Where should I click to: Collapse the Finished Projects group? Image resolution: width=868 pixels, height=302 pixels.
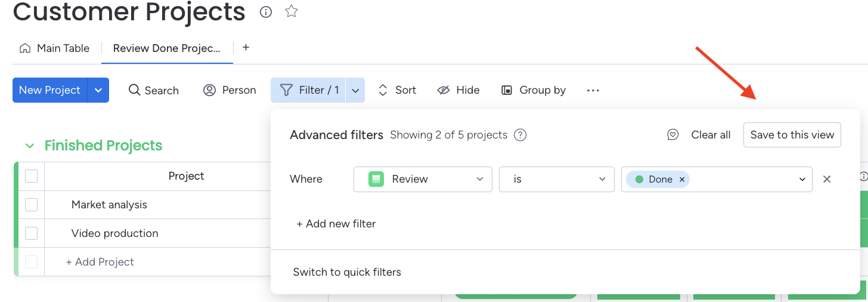[x=29, y=146]
